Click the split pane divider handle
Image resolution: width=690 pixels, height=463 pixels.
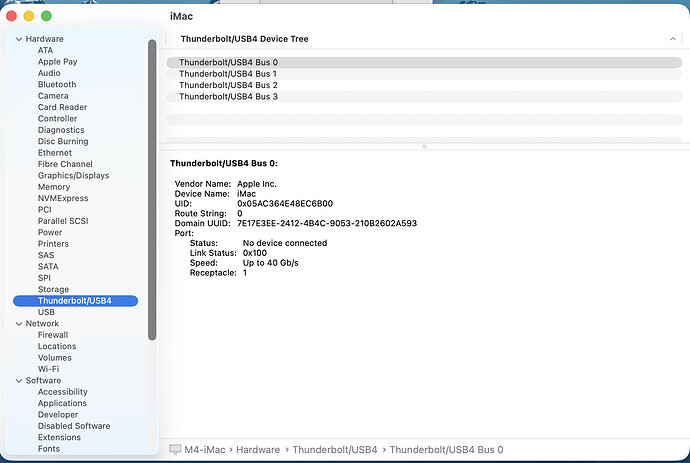coord(424,146)
